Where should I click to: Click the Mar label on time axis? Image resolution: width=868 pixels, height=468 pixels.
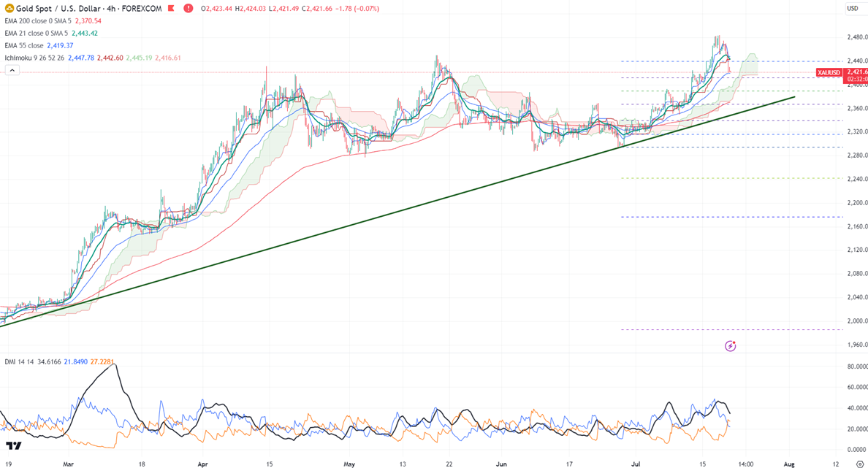(x=68, y=464)
